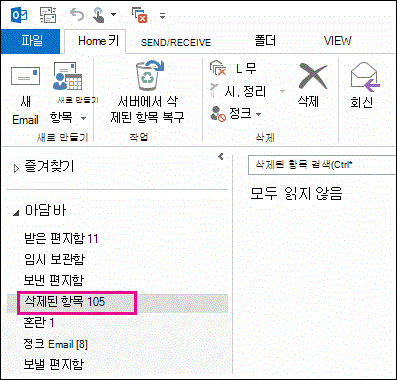Switch to SEND/RECEIVE tab
Screen dimensions: 397x380
pyautogui.click(x=176, y=42)
